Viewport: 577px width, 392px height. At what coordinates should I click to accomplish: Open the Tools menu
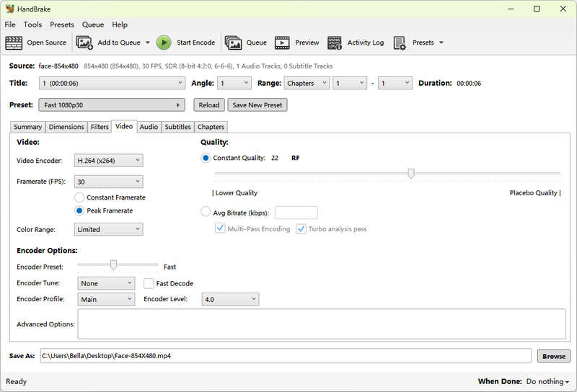point(32,24)
